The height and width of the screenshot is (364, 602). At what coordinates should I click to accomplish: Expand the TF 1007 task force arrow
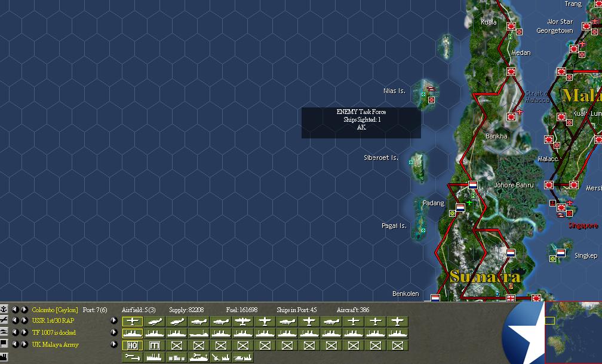click(113, 332)
